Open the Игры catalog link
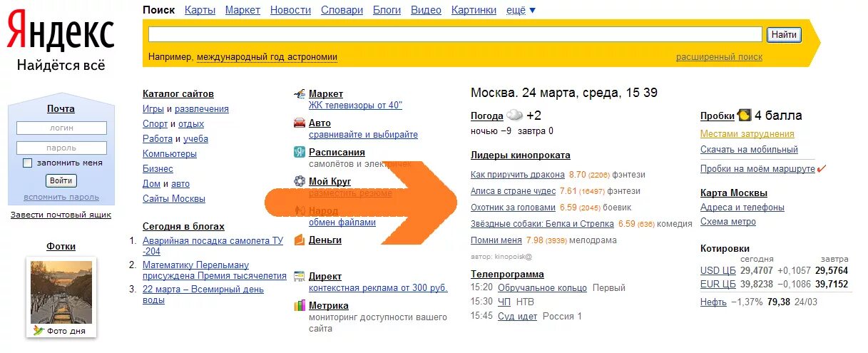This screenshot has height=353, width=868. point(153,109)
